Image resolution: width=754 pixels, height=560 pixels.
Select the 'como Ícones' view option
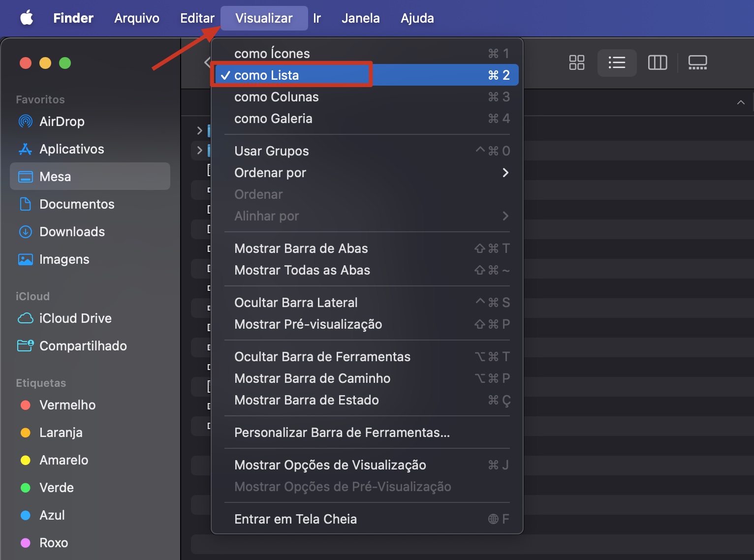[272, 53]
